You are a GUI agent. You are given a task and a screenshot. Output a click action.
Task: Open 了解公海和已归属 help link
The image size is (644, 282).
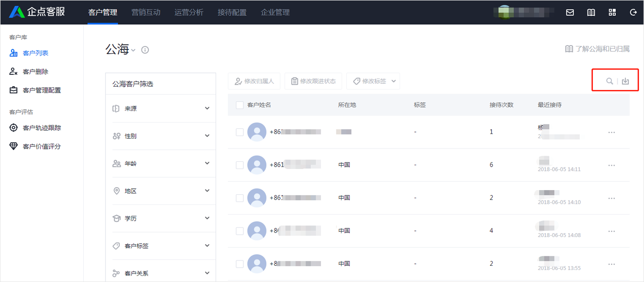point(597,49)
